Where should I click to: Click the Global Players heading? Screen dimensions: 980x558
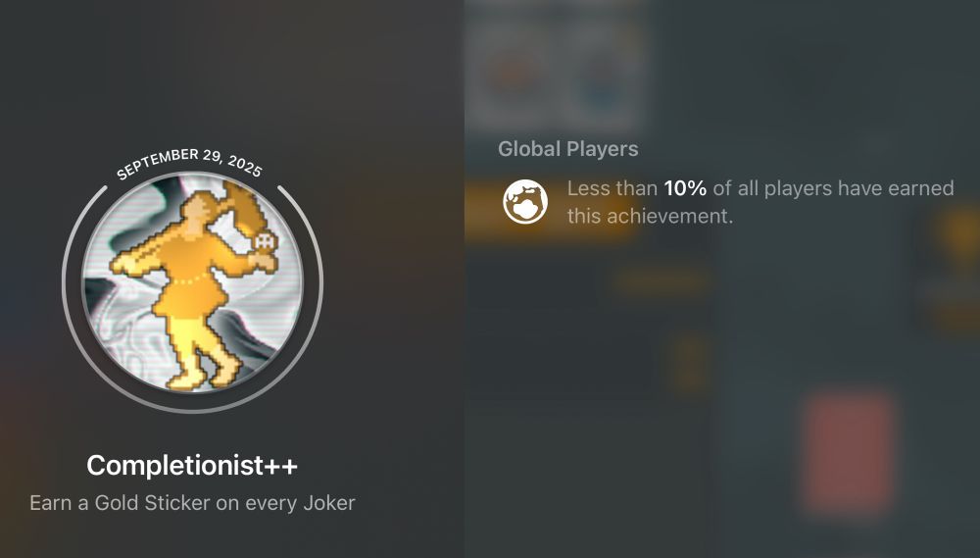coord(568,149)
